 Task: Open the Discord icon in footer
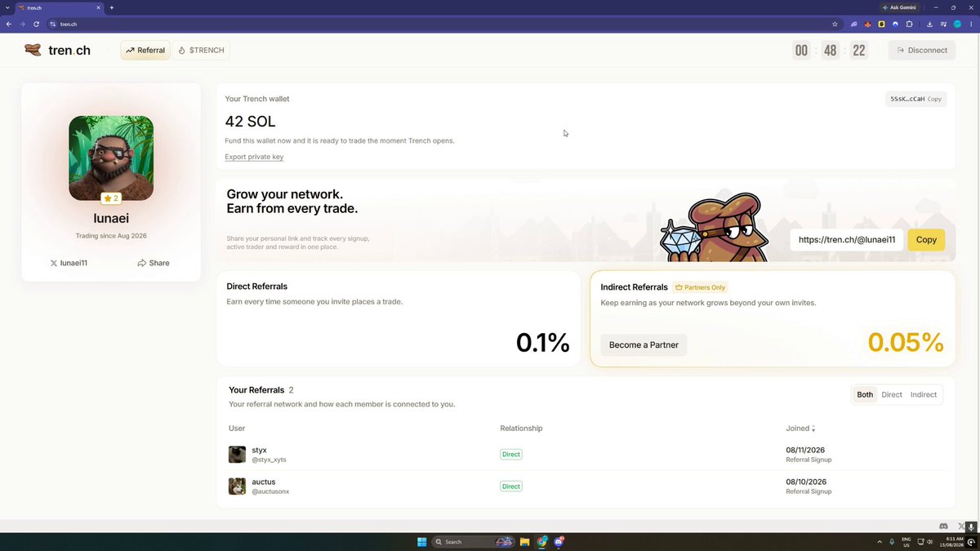click(944, 526)
